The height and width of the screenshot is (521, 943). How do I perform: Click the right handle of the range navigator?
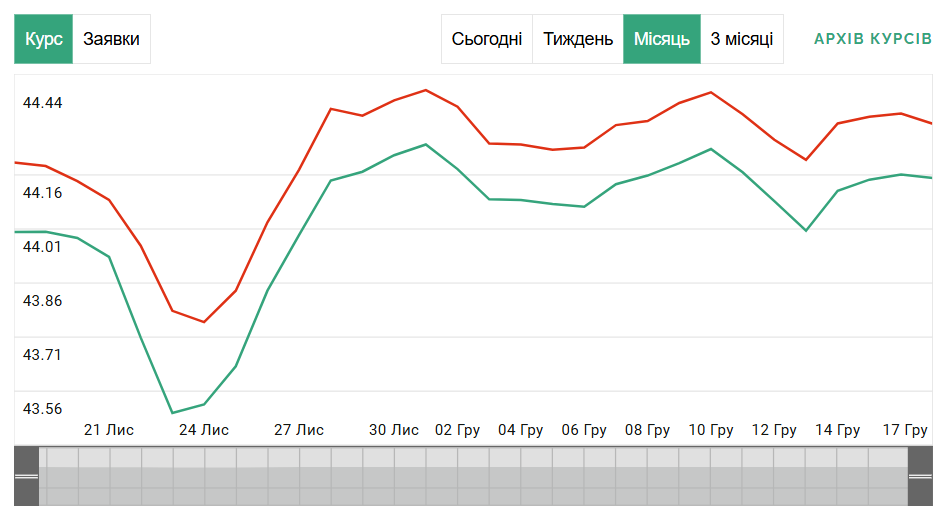[919, 477]
